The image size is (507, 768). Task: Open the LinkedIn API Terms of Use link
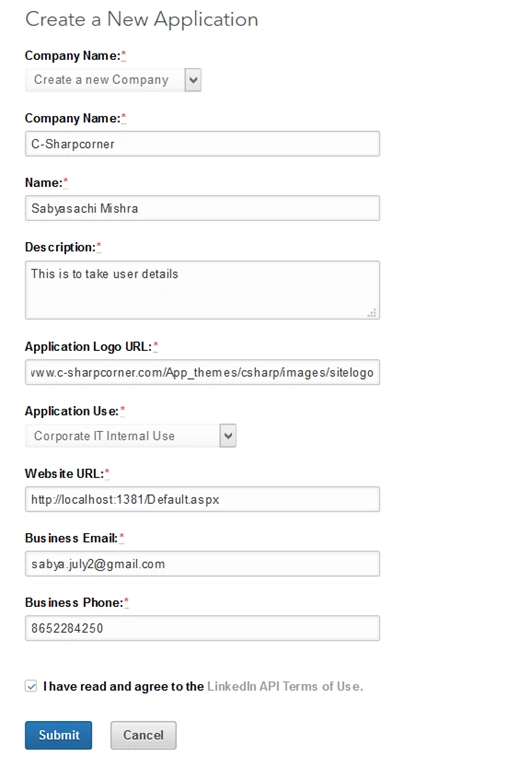[x=285, y=686]
